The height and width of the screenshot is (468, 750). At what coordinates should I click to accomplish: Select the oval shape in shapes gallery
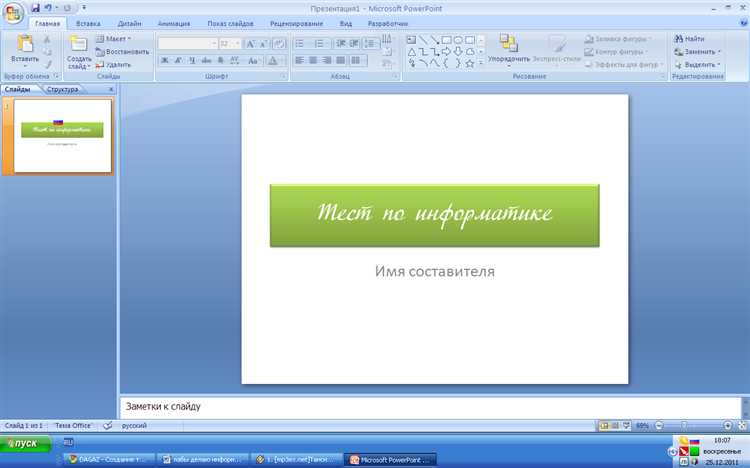458,40
